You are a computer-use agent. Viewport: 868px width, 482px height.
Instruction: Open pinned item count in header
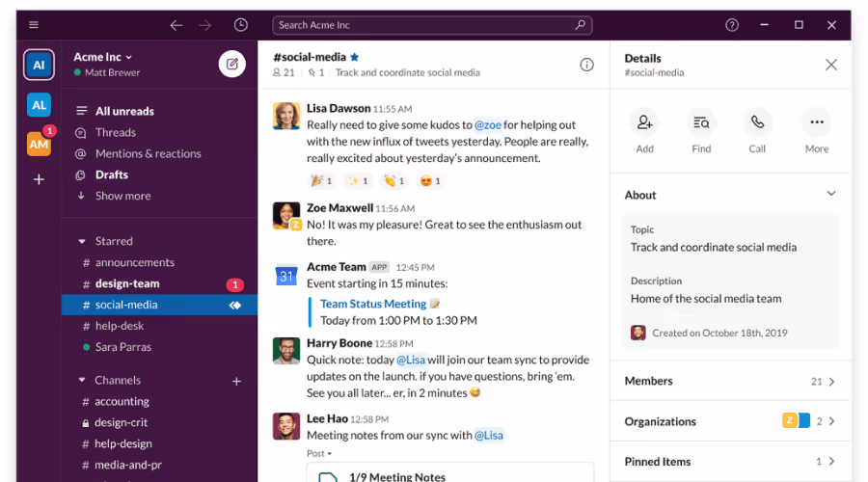tap(315, 72)
